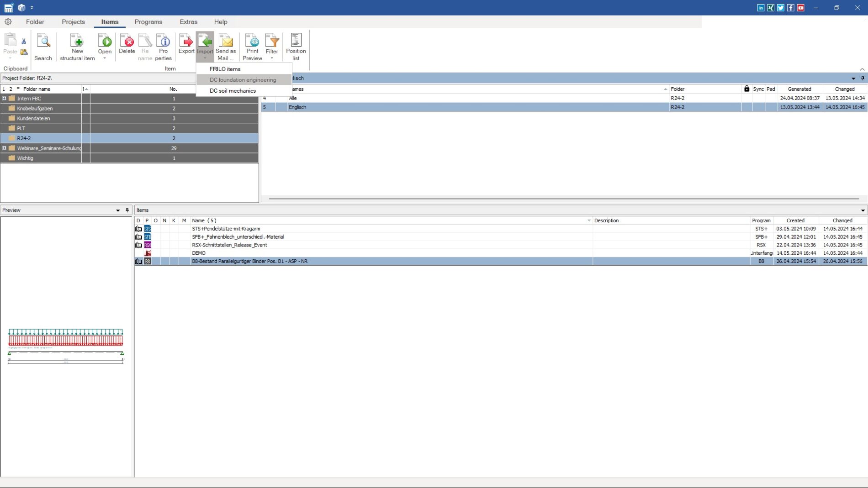Expand the Intern FBC folder
868x488 pixels.
coord(5,99)
